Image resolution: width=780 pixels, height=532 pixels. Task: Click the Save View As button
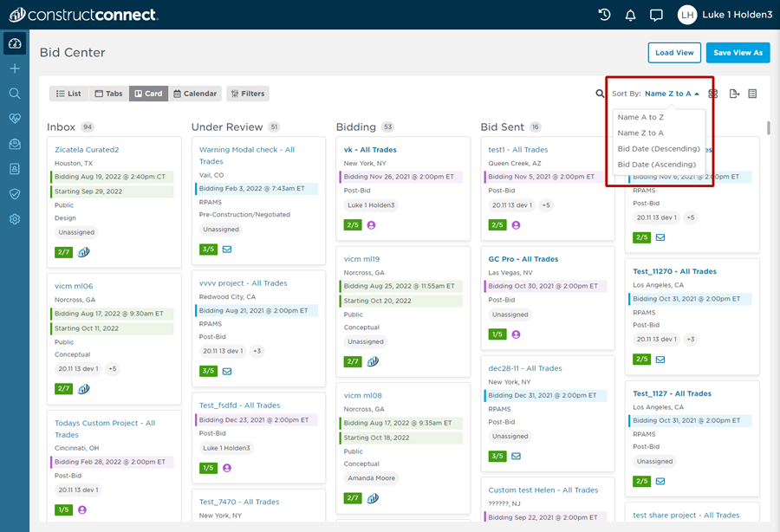click(738, 53)
